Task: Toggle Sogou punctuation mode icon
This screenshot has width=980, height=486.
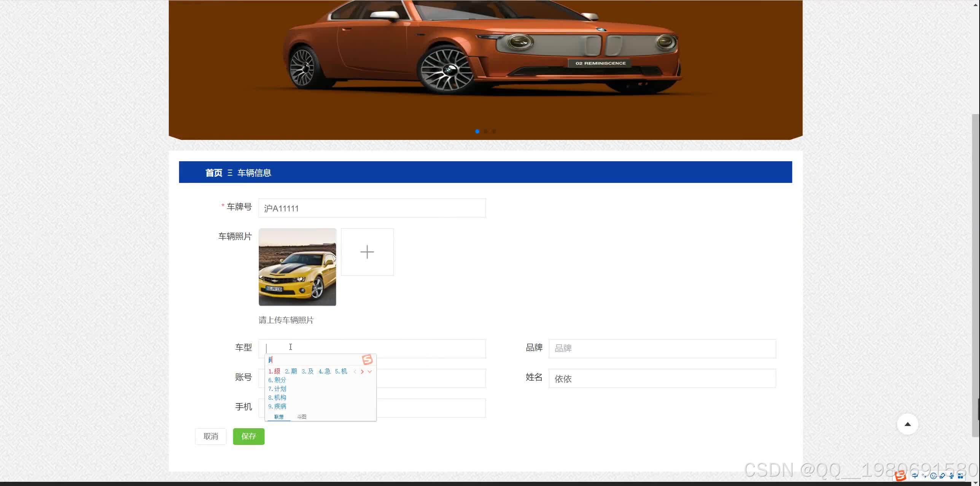Action: click(924, 476)
